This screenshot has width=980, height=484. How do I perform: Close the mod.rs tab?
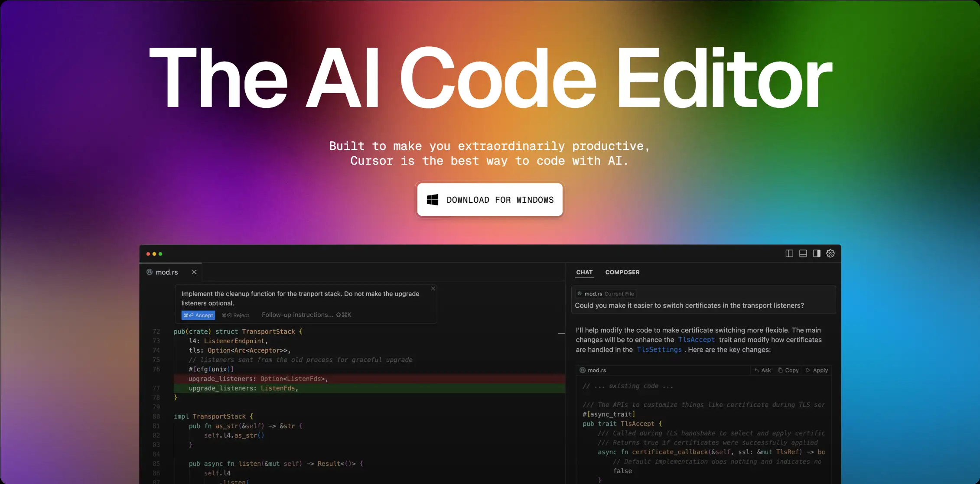point(194,272)
